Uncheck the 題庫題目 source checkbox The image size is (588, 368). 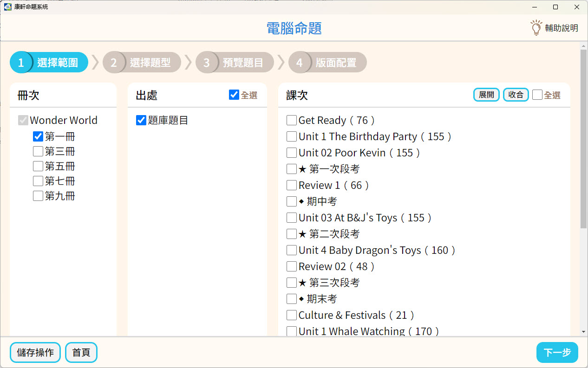pyautogui.click(x=141, y=121)
